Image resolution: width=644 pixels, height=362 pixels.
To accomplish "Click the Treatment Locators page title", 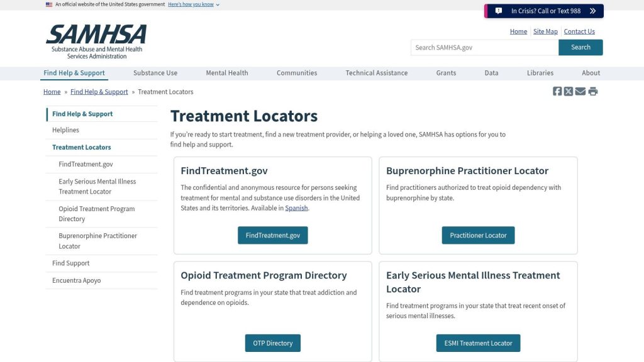I will click(244, 116).
